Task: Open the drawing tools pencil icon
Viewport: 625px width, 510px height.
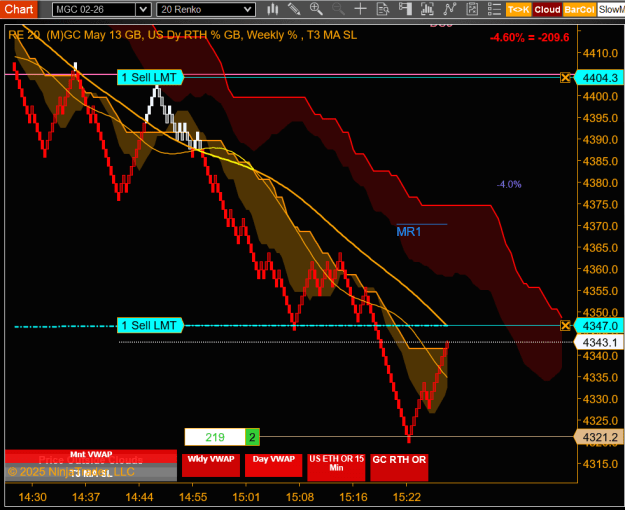Action: [294, 9]
